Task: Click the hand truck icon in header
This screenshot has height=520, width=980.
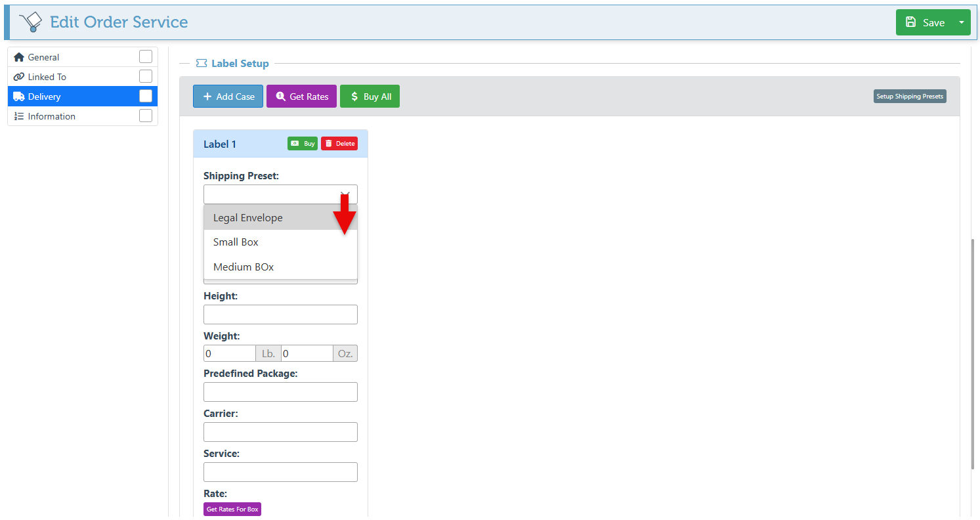Action: 30,22
